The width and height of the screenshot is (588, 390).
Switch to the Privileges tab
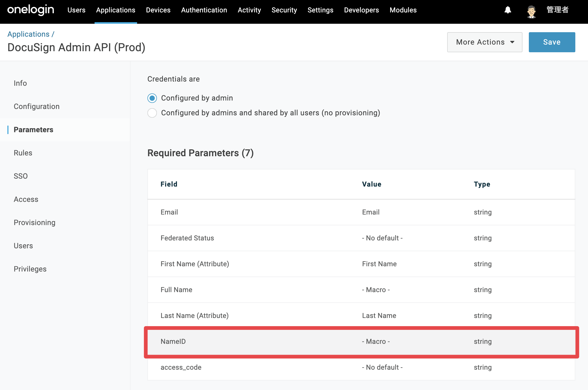30,269
